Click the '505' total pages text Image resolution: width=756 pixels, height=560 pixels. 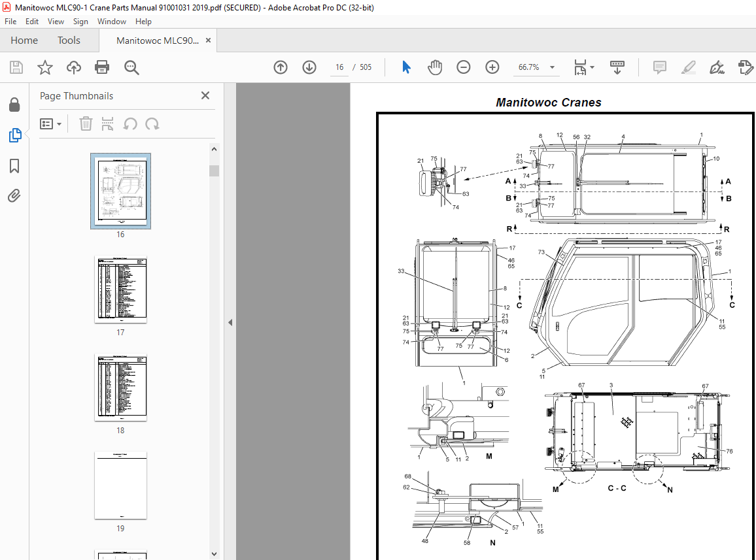tap(366, 67)
